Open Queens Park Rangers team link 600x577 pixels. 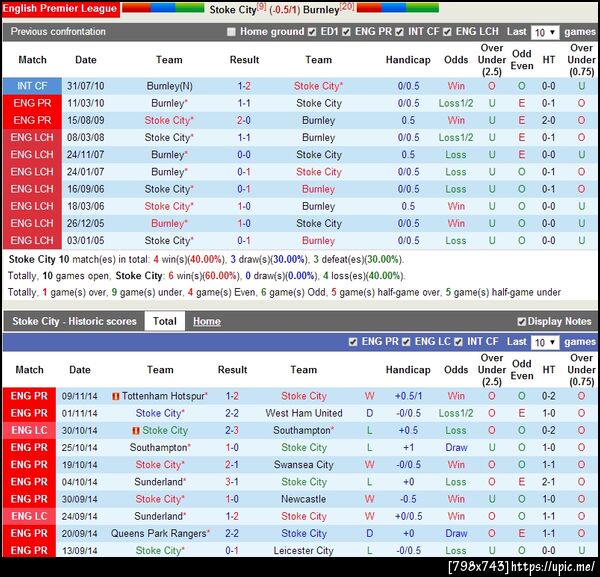click(x=158, y=533)
